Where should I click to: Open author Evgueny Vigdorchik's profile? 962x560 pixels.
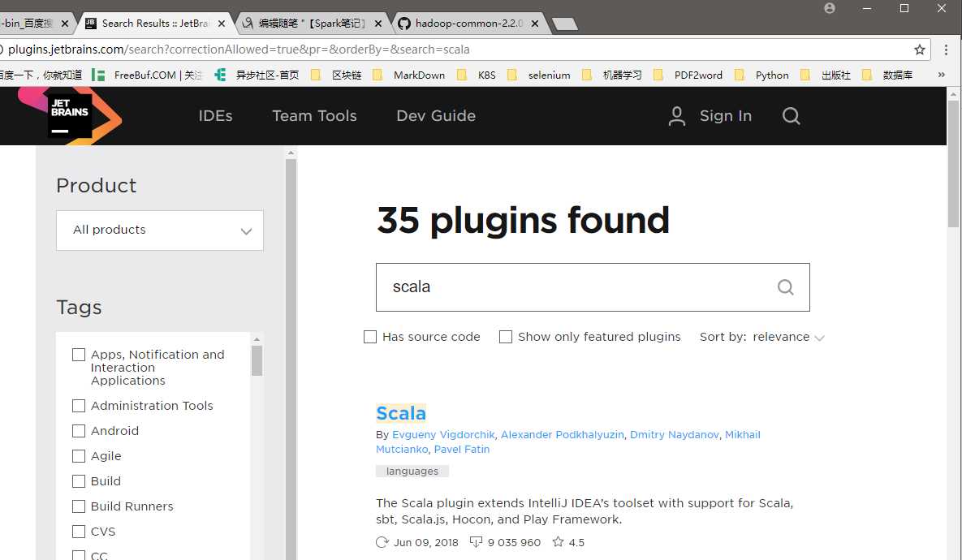443,434
